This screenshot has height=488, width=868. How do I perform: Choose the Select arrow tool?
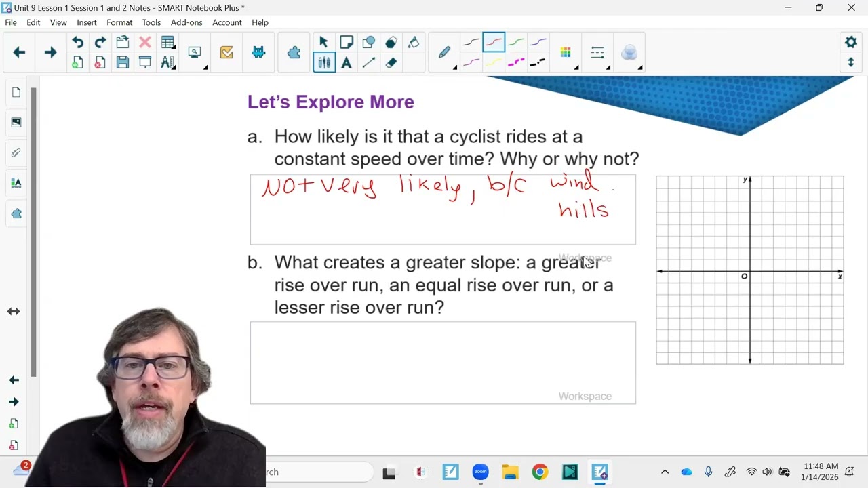(323, 43)
